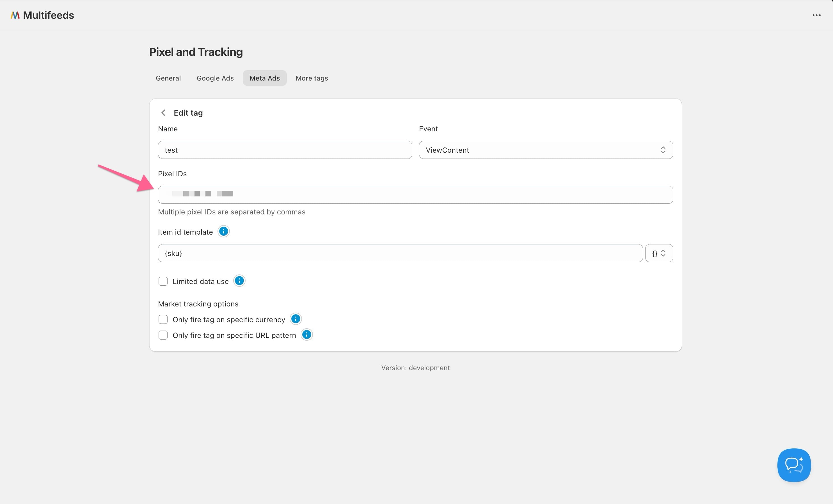Open the three-dot more options menu
This screenshot has width=833, height=504.
[x=816, y=15]
